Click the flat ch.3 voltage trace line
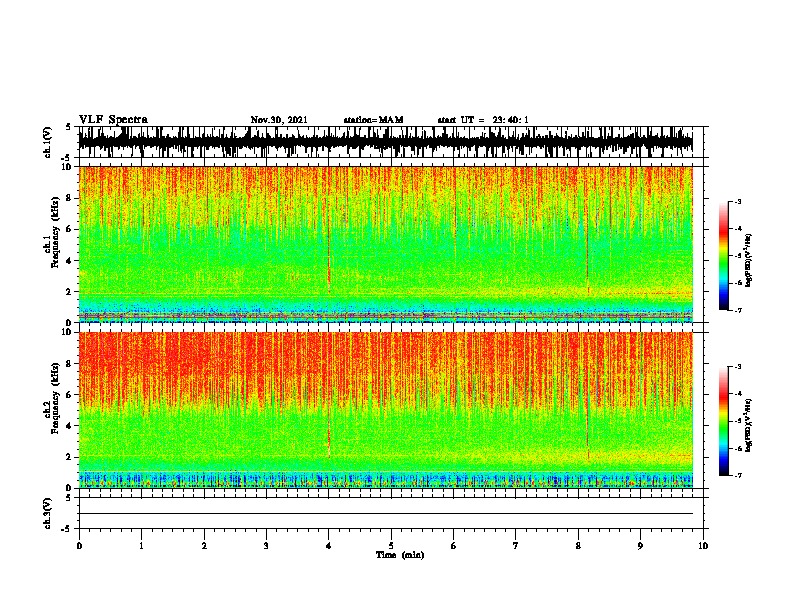792x612 pixels. (x=385, y=514)
